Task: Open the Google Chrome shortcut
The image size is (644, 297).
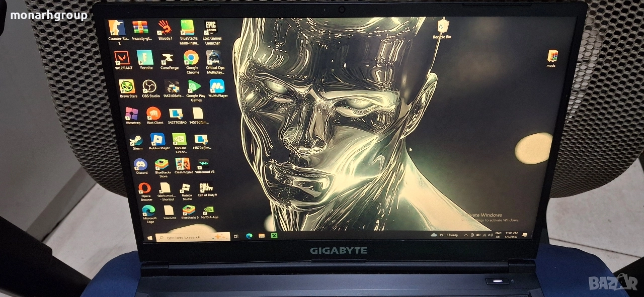Action: coord(191,58)
